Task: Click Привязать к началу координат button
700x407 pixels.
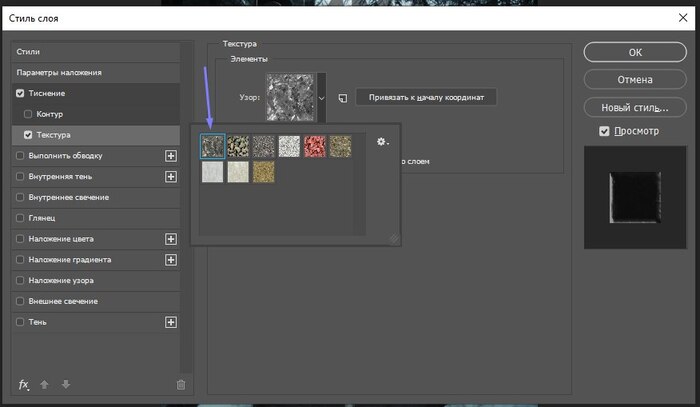Action: [x=426, y=97]
